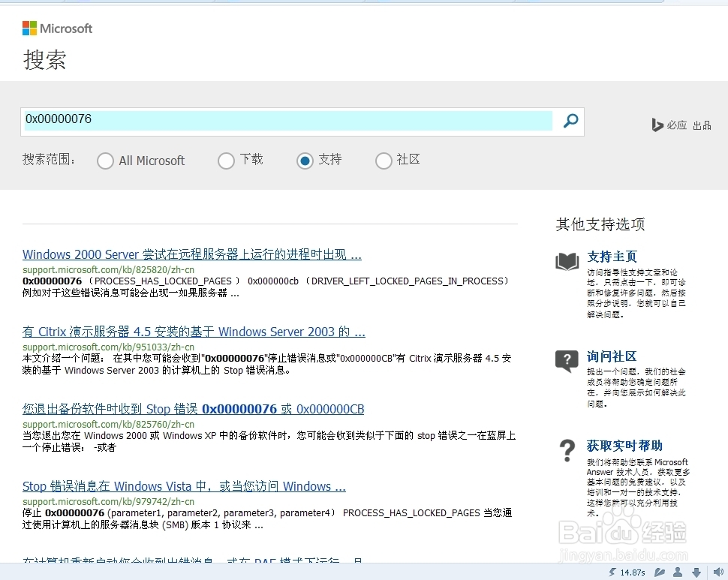Image resolution: width=728 pixels, height=580 pixels.
Task: Select the All Microsoft search scope
Action: [105, 161]
